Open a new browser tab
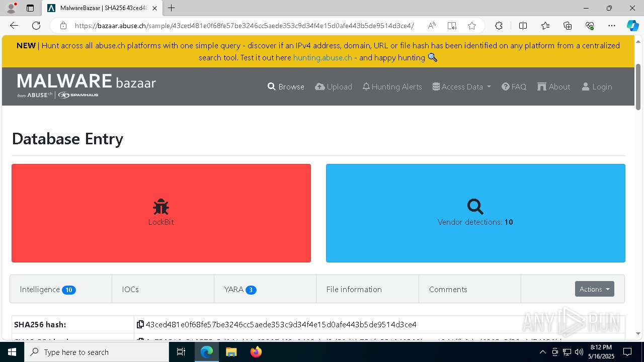 tap(172, 8)
